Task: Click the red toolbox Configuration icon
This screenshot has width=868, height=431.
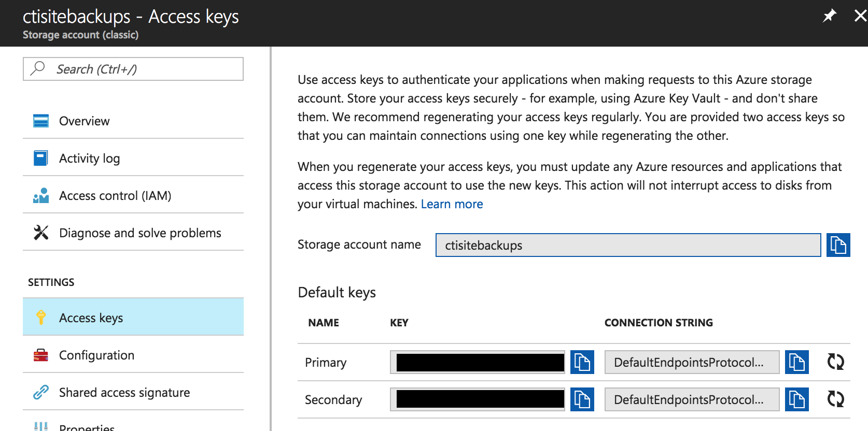Action: [x=41, y=355]
